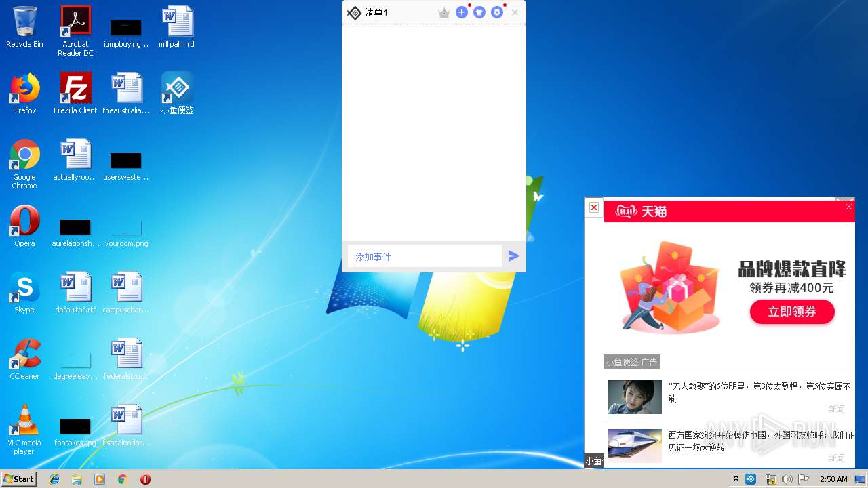Open the "无人敢娶"的5位明星 news headline
The height and width of the screenshot is (488, 868).
(759, 392)
